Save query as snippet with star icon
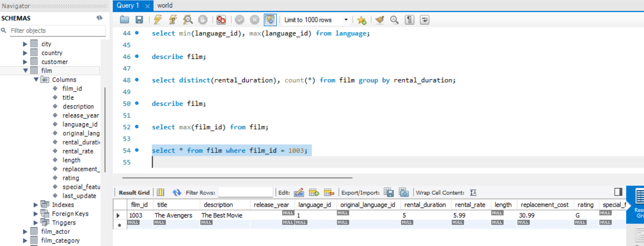The height and width of the screenshot is (246, 644). (362, 20)
